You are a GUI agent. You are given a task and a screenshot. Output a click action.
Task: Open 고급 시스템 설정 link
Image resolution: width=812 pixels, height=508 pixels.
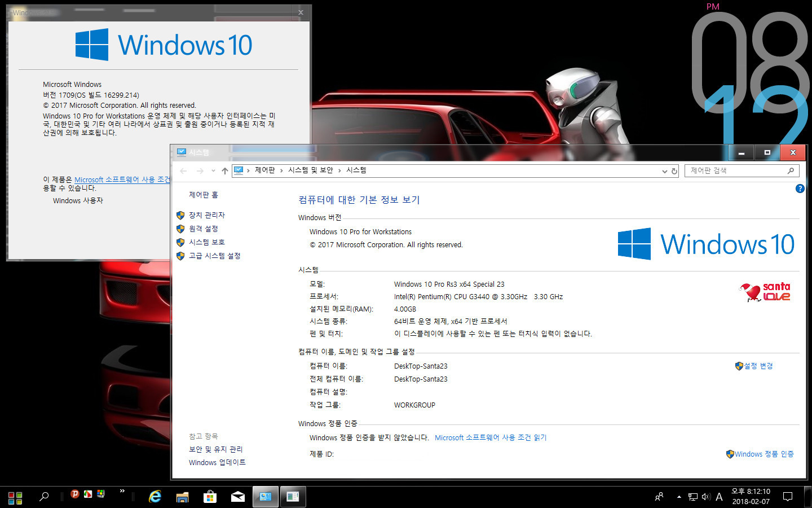pyautogui.click(x=215, y=256)
